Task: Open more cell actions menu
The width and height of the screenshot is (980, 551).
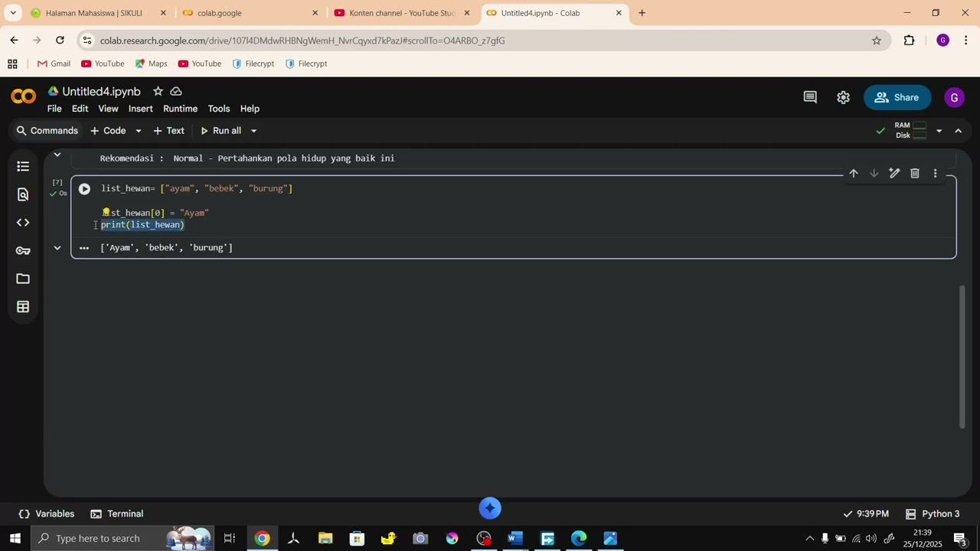Action: tap(935, 174)
